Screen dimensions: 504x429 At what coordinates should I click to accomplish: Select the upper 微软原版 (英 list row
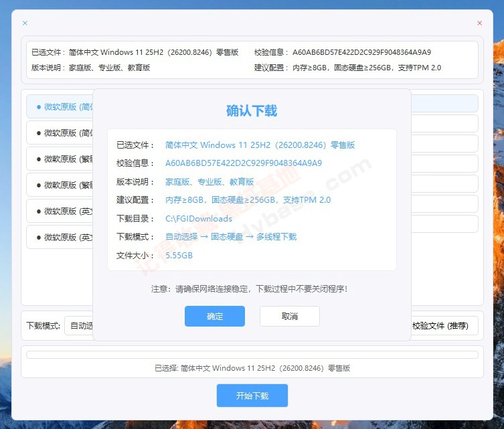coord(60,211)
